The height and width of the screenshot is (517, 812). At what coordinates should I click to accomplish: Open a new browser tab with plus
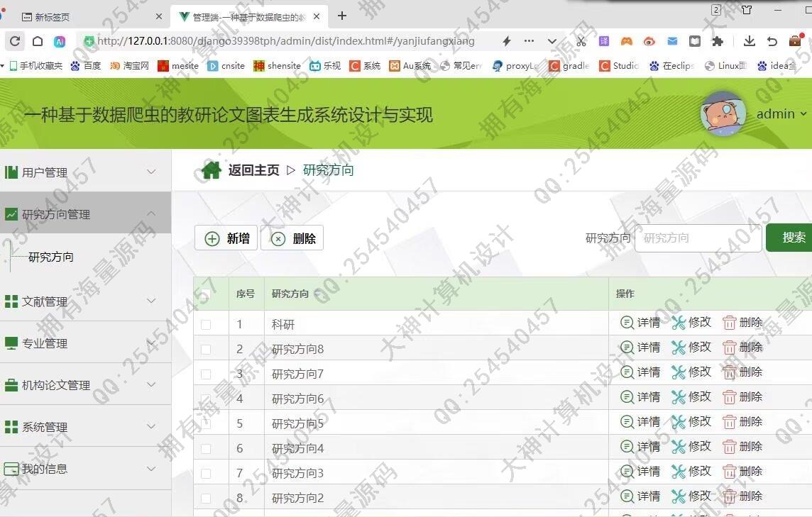point(342,16)
